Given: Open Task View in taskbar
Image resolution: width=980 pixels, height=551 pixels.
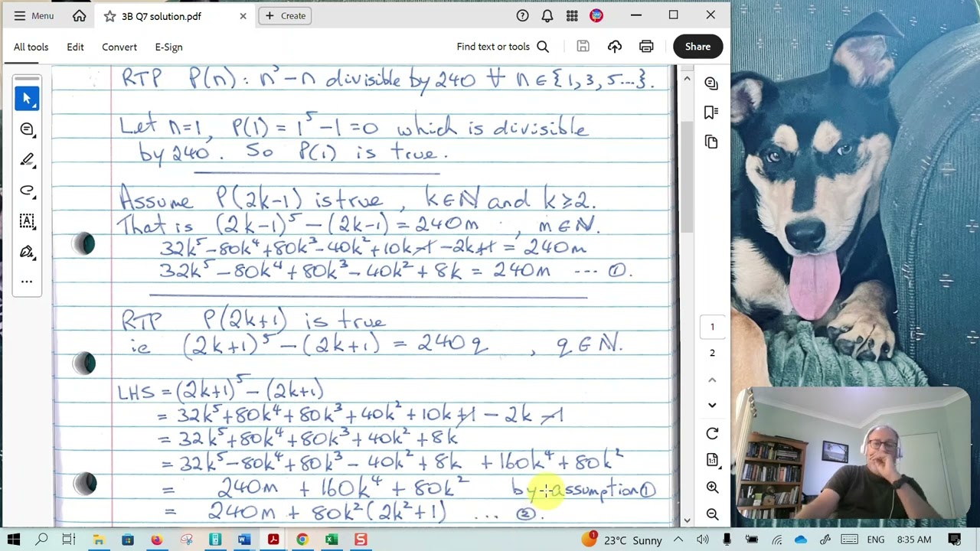Looking at the screenshot, I should click(69, 540).
